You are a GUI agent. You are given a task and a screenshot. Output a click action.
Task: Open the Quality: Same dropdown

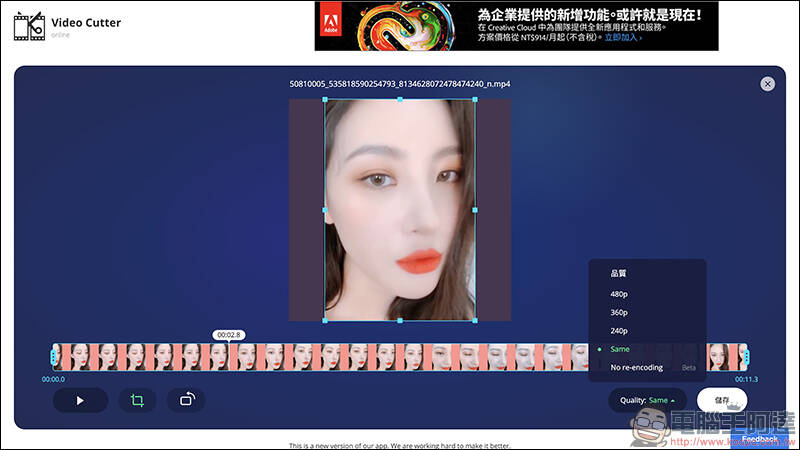(x=647, y=401)
